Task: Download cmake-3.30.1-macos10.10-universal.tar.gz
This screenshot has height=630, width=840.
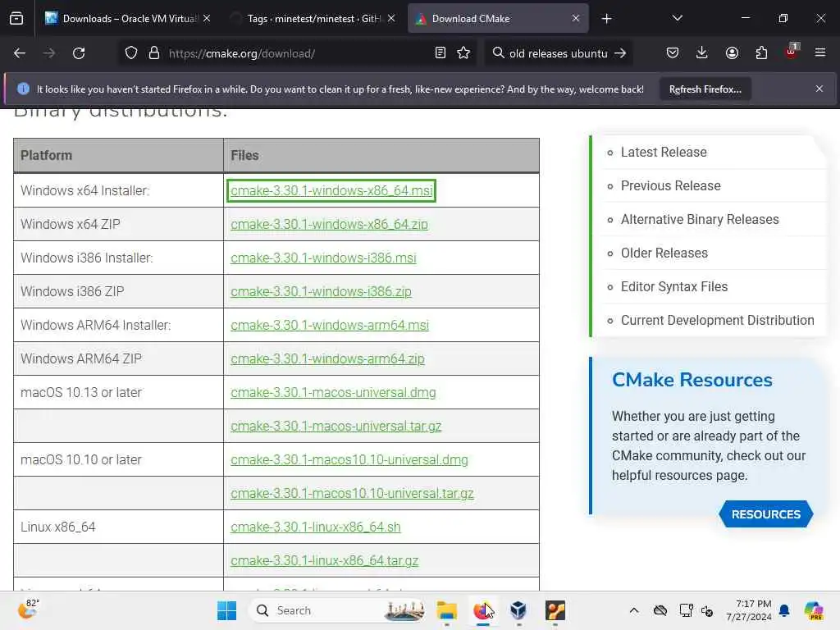Action: [x=352, y=493]
